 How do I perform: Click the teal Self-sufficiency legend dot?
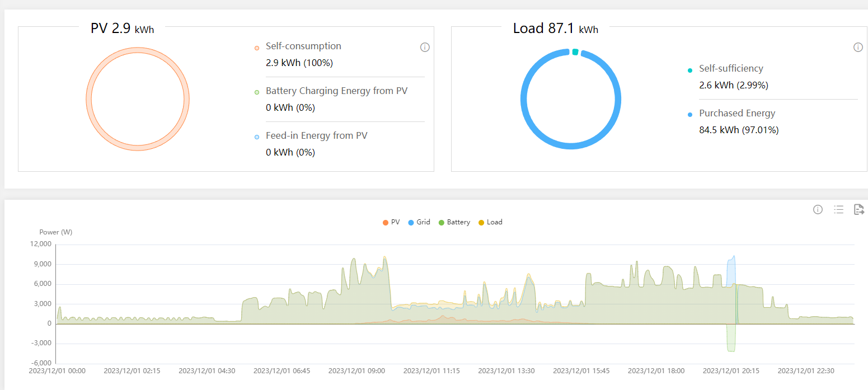click(690, 70)
